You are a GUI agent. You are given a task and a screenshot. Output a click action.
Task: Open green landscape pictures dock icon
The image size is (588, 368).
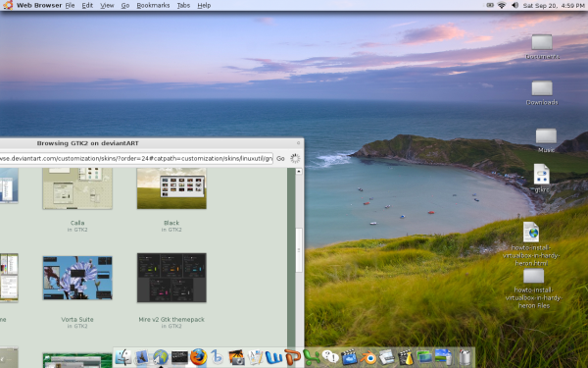[x=424, y=357]
